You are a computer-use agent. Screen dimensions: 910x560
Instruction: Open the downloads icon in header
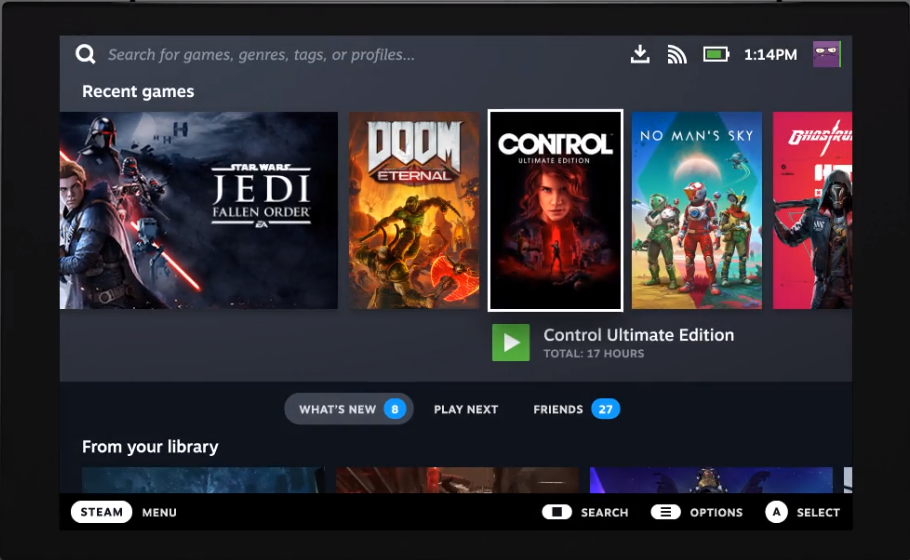point(640,54)
